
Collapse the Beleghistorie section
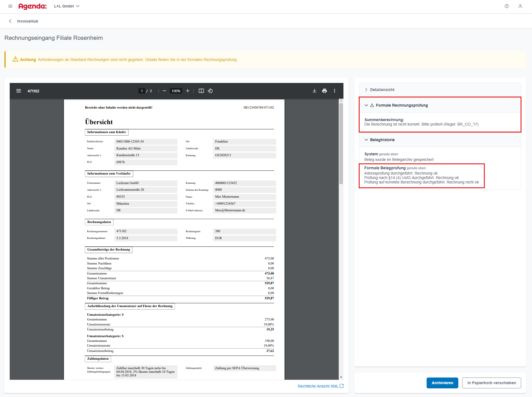[x=440, y=140]
